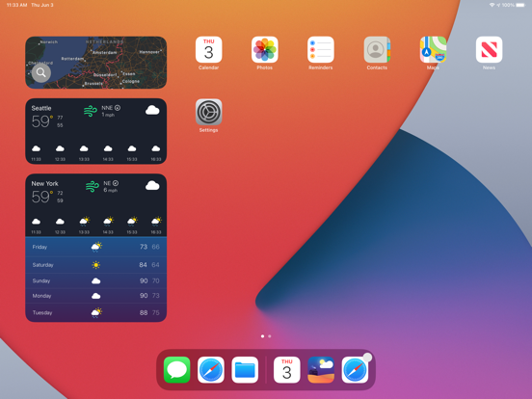Tap the Saturday sunny icon
Screen dimensions: 532x399
pyautogui.click(x=96, y=265)
